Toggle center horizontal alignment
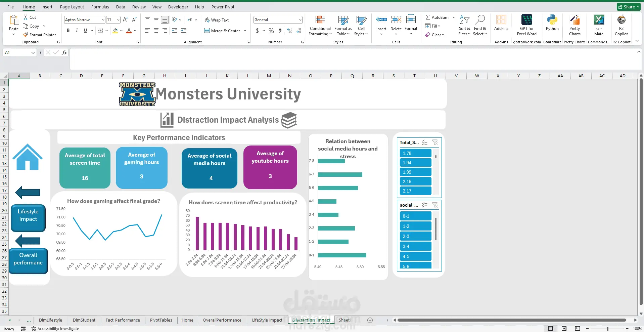Screen dimensions: 644x332 click(156, 31)
